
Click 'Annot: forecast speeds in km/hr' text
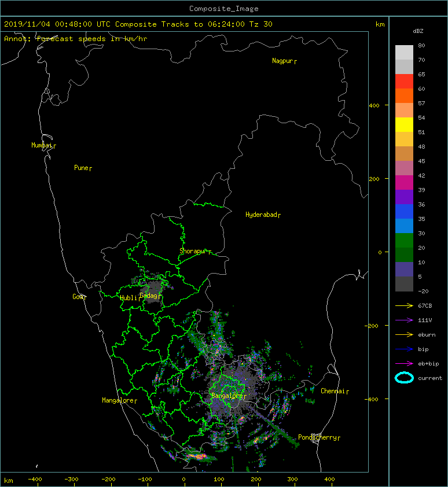pos(76,39)
